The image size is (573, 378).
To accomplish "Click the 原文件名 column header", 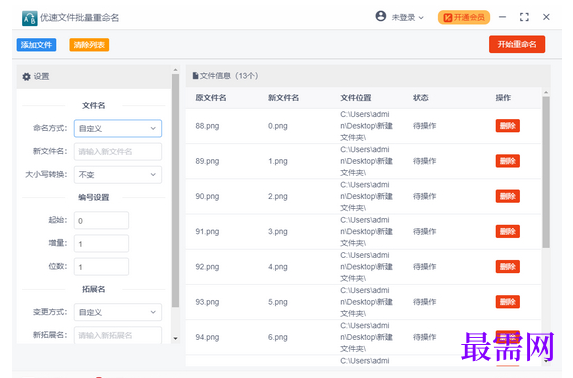I will 211,98.
